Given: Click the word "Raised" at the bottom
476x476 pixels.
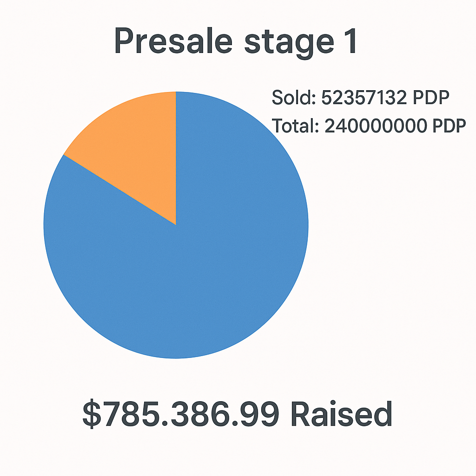Looking at the screenshot, I should click(342, 414).
